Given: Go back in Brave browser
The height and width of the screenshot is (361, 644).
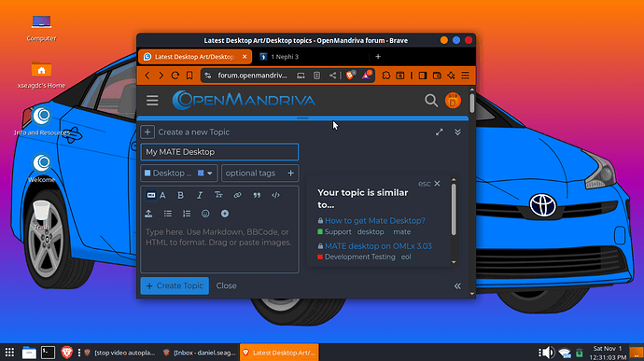Looking at the screenshot, I should pos(147,76).
